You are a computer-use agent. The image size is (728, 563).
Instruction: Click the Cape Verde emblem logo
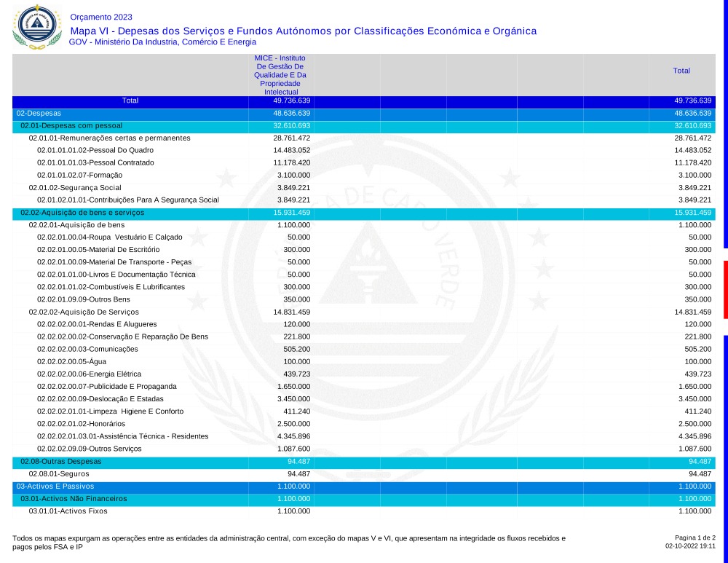tap(36, 26)
